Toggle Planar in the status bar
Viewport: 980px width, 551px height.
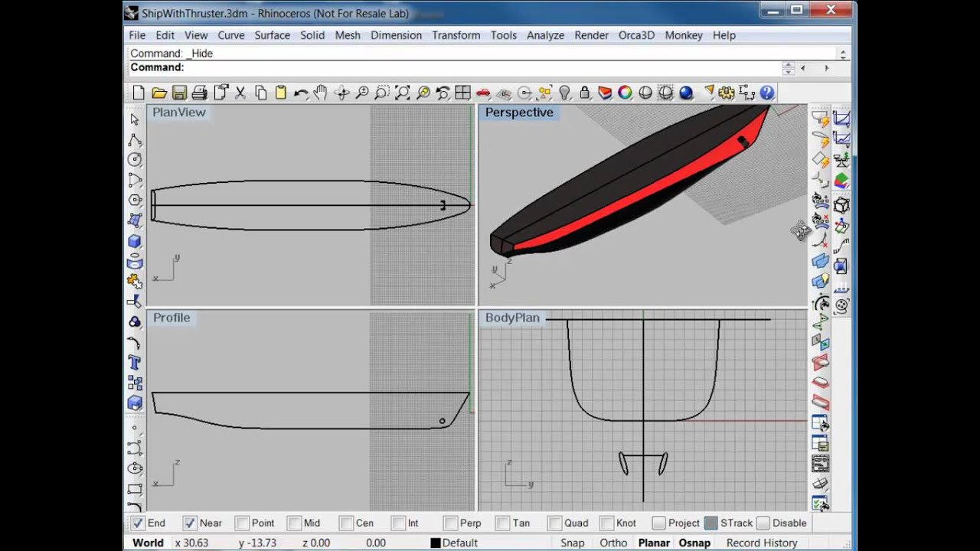[x=654, y=543]
